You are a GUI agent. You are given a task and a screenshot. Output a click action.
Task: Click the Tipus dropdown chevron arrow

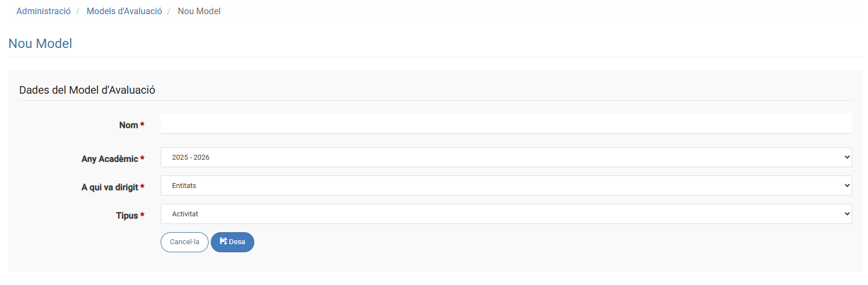coord(847,214)
